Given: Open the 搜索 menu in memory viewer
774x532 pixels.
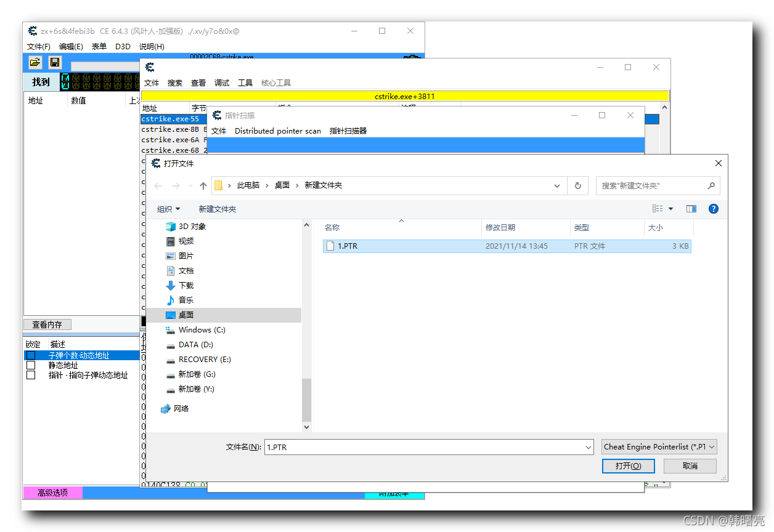Looking at the screenshot, I should 175,83.
